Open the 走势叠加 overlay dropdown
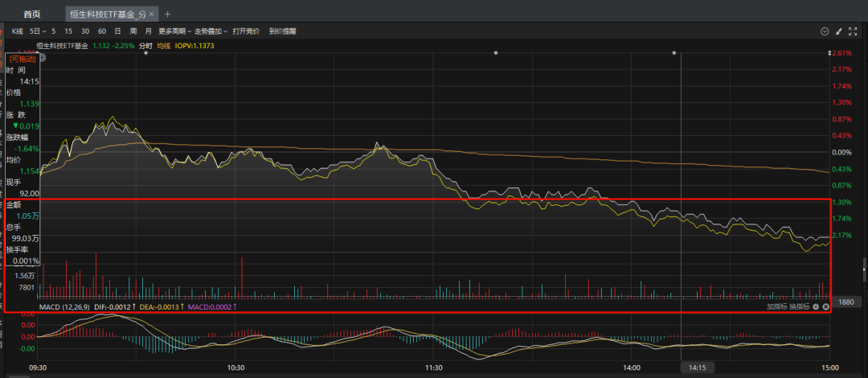This screenshot has height=378, width=868. (211, 31)
